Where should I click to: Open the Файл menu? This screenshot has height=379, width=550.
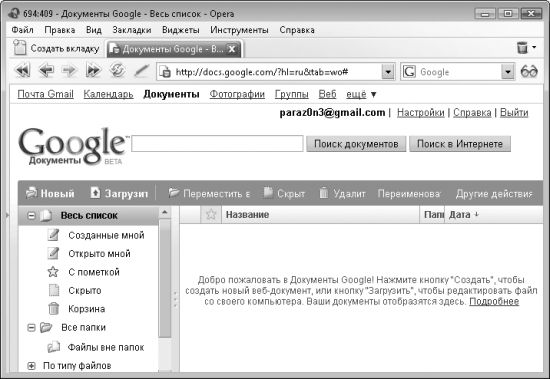pyautogui.click(x=22, y=30)
